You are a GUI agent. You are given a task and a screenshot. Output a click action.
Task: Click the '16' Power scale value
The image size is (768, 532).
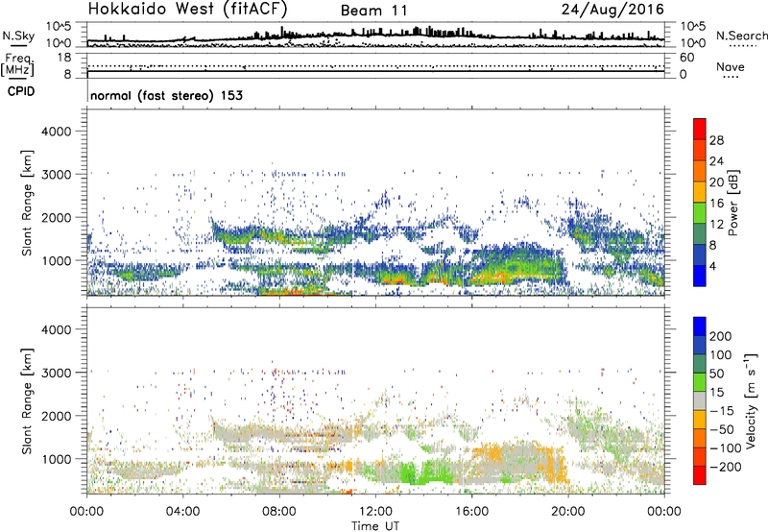tap(716, 204)
